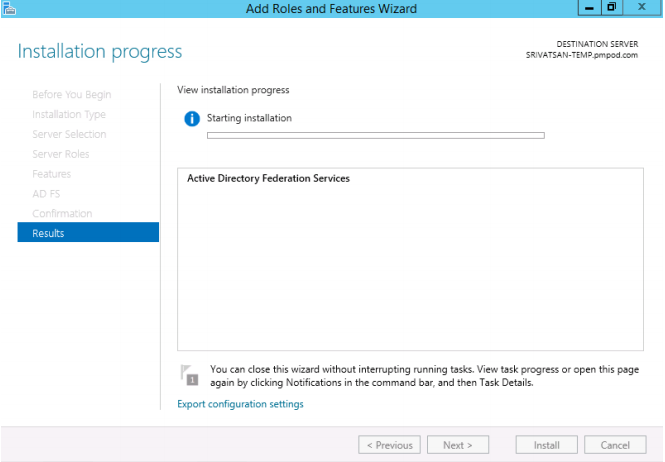
Task: Switch to Server Selection step
Action: coord(69,134)
